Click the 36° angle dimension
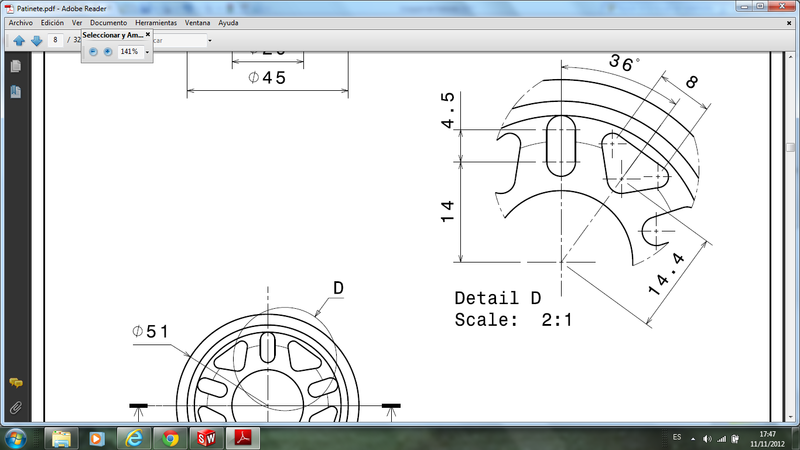 [623, 63]
